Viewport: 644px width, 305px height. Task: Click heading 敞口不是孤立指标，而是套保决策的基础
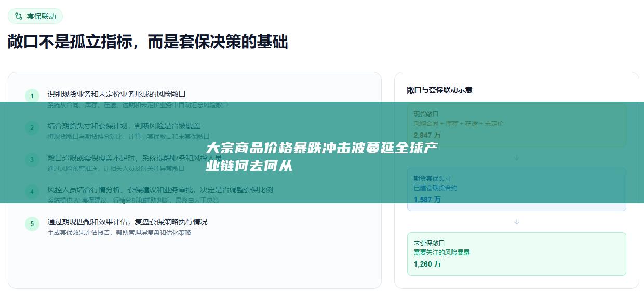(x=147, y=42)
